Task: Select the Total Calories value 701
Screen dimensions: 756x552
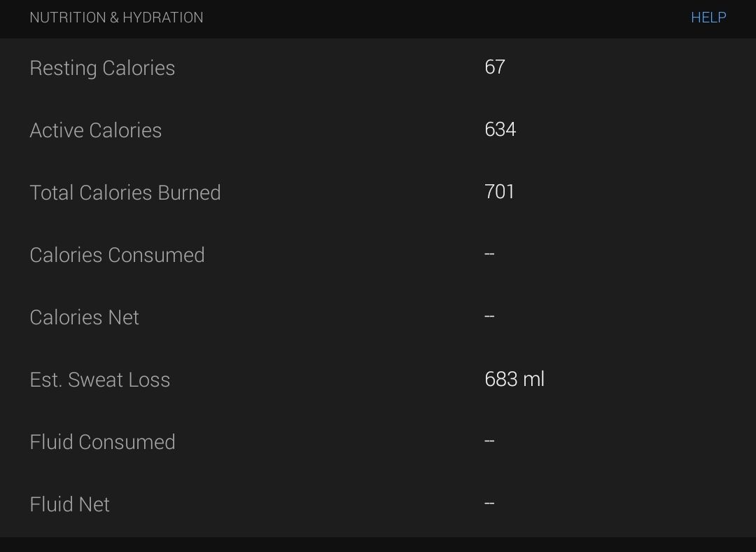Action: click(x=500, y=191)
